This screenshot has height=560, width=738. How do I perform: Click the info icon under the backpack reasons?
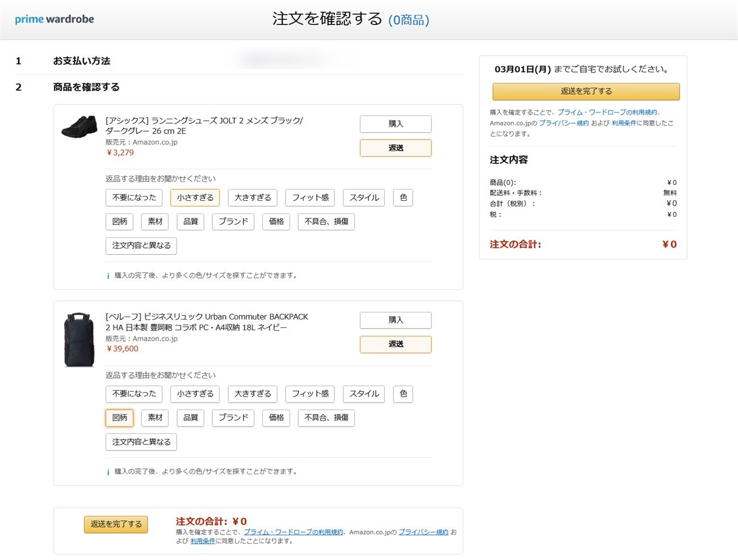point(108,472)
